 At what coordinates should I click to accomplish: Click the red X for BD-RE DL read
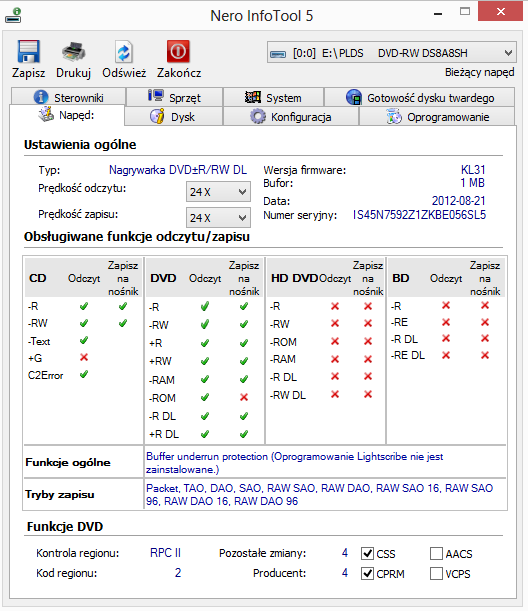pos(446,355)
